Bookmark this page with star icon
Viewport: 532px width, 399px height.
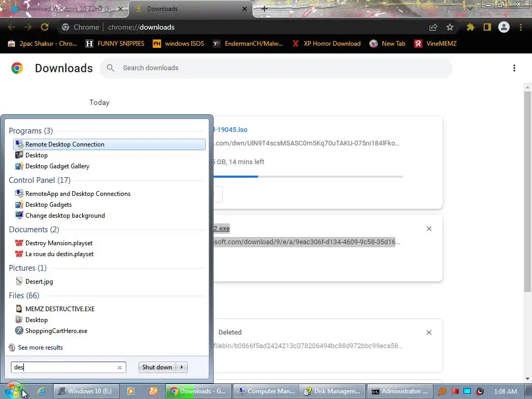[x=450, y=27]
